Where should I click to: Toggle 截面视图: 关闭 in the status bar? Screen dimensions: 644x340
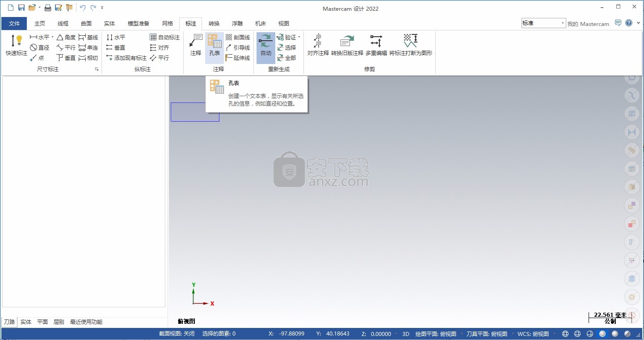tap(177, 334)
